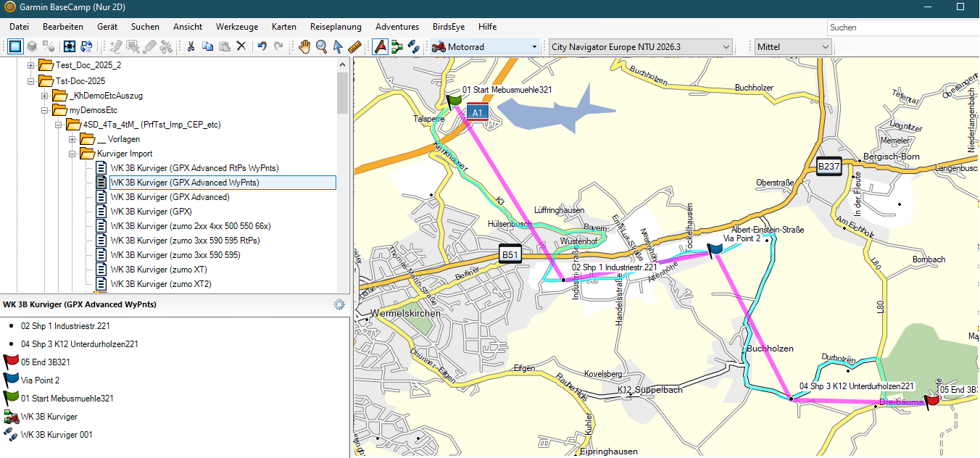Select list 'WK 3B Kurviger (zumo 2xx 4xx 500 550 66x)'
Screen dimensions: 980x458
tap(191, 226)
